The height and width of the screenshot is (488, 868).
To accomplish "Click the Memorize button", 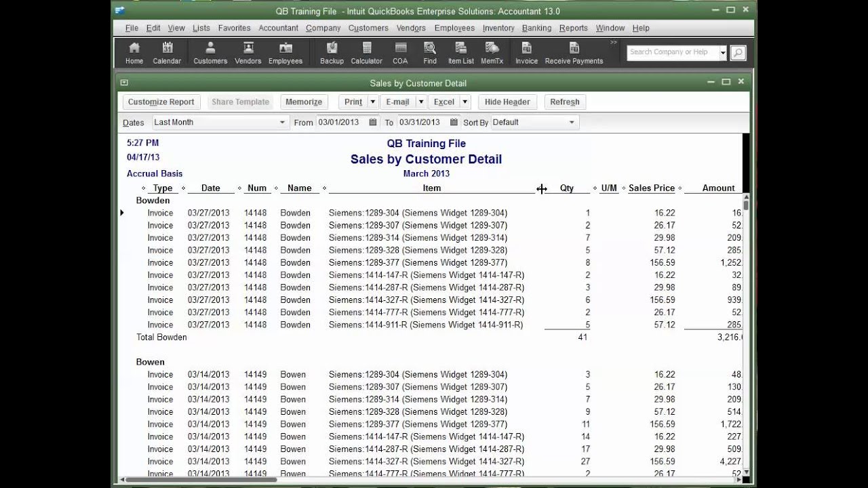I will pyautogui.click(x=304, y=102).
